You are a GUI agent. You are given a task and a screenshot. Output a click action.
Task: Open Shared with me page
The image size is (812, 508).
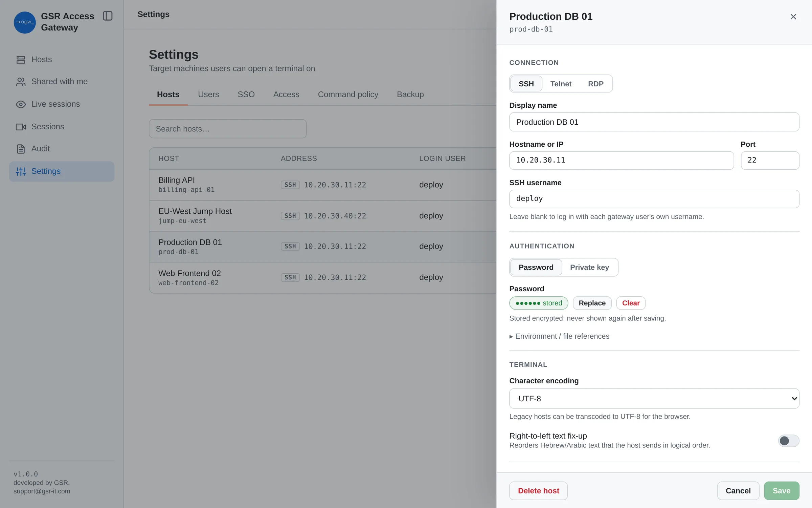click(62, 82)
